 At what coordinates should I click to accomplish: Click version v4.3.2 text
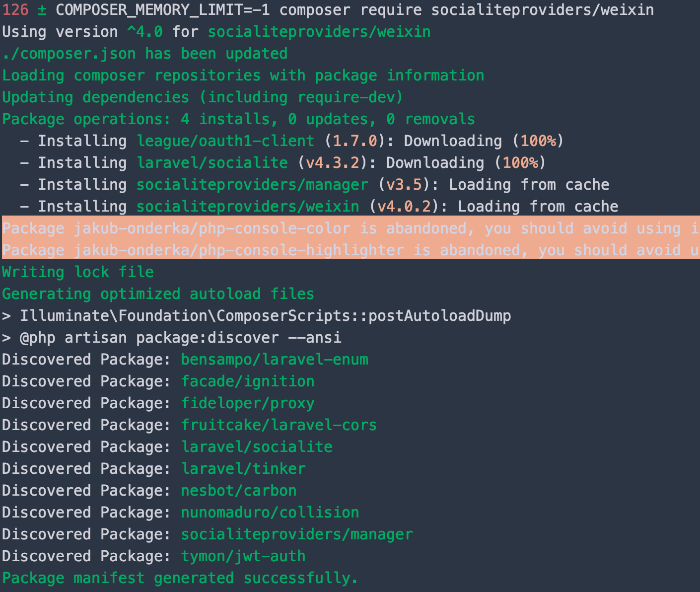tap(333, 163)
